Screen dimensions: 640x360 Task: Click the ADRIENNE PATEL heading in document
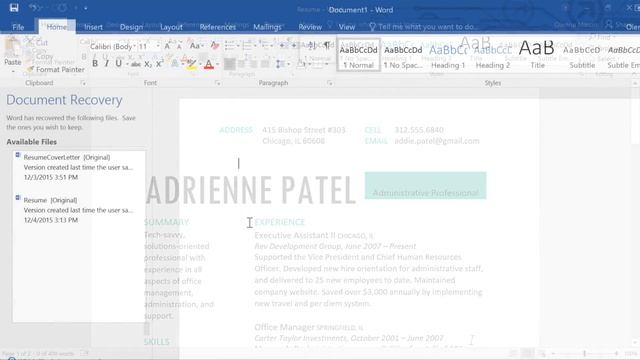[x=251, y=190]
